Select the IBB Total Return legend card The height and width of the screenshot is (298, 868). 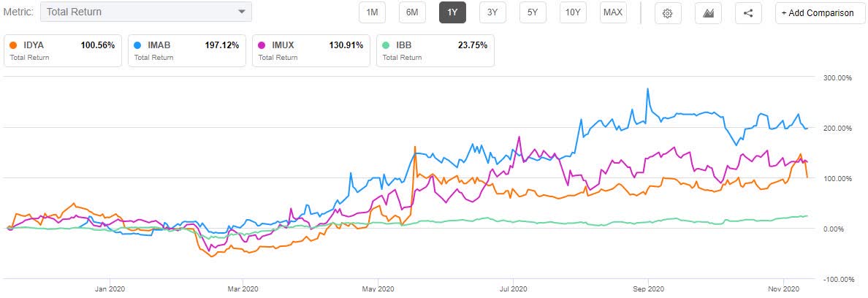[x=435, y=50]
